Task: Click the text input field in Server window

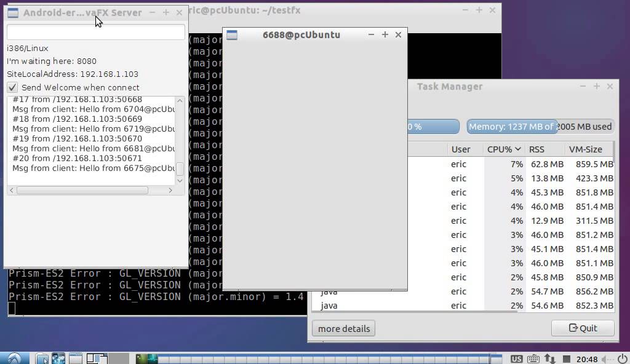Action: (95, 32)
